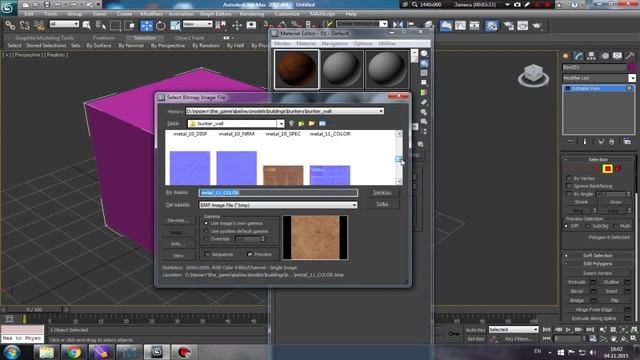The width and height of the screenshot is (640, 360).
Task: Click Go to End playback control
Action: pos(590,329)
